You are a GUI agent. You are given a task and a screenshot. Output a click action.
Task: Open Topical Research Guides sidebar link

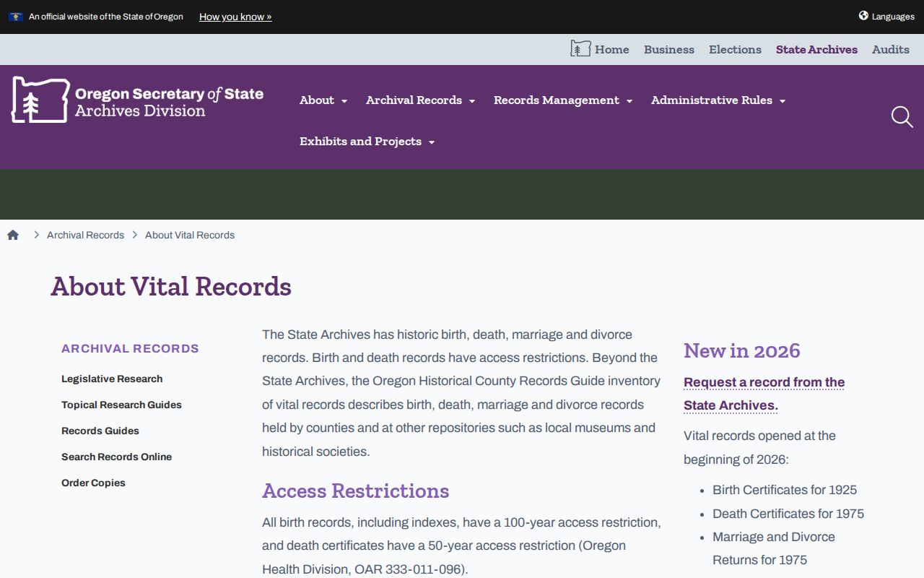pos(121,405)
